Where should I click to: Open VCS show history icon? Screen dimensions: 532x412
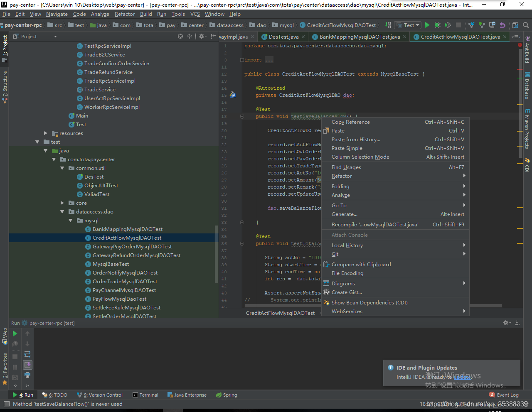pyautogui.click(x=492, y=25)
